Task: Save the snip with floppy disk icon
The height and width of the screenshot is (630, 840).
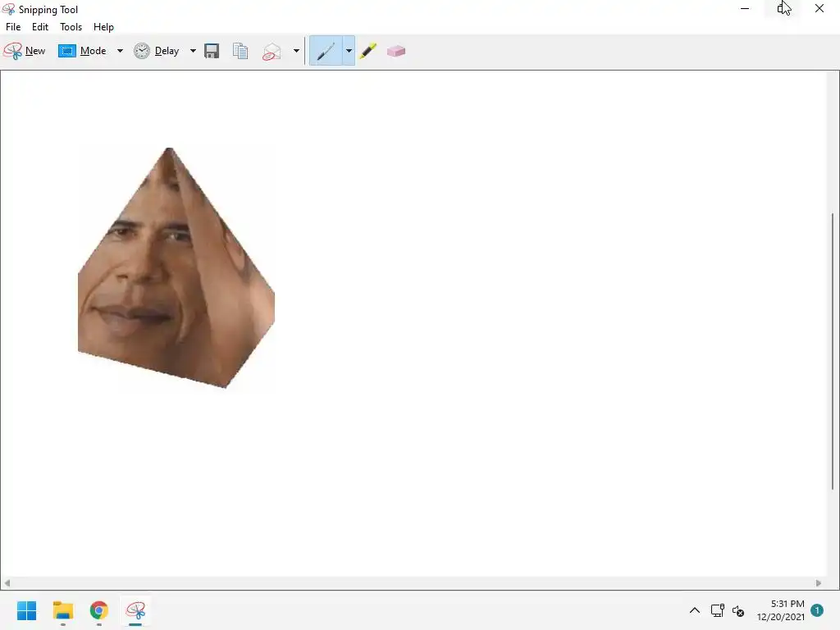Action: (x=212, y=51)
